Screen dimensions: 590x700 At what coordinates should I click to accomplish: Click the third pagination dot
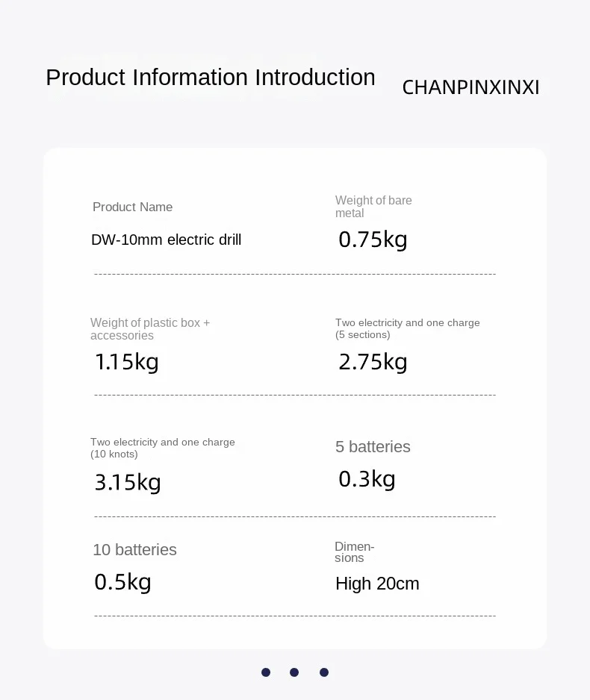324,672
